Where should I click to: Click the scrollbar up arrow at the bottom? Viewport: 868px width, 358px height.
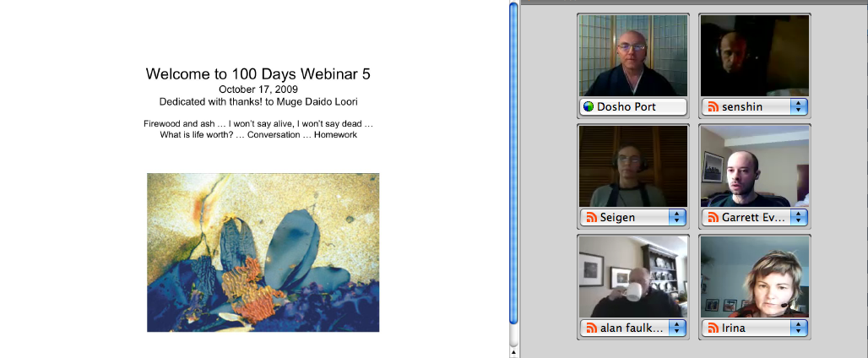click(x=513, y=352)
